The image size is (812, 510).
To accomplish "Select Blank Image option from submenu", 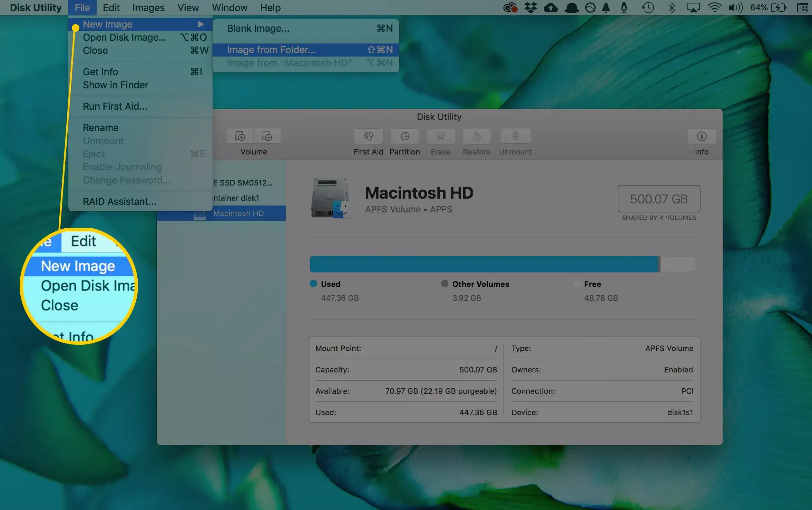I will click(x=257, y=28).
